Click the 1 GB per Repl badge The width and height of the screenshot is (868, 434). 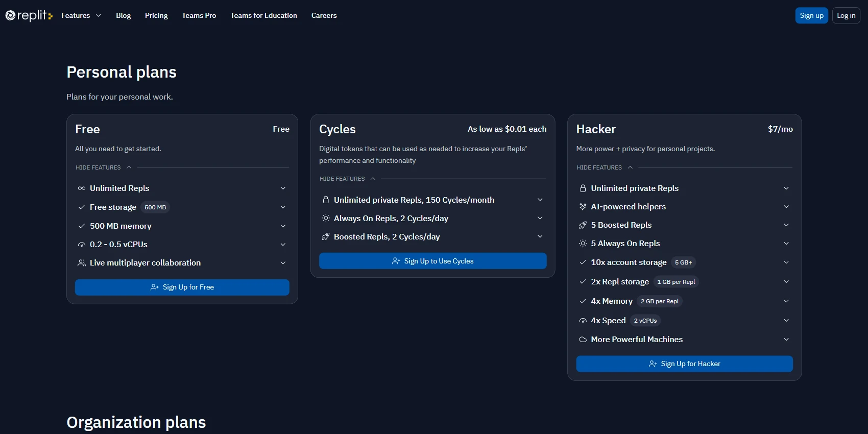(x=676, y=282)
